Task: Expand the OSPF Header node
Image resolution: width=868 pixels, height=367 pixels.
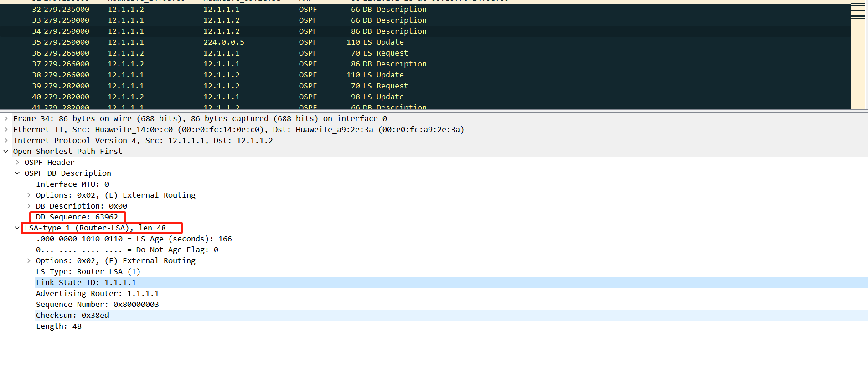Action: (17, 162)
